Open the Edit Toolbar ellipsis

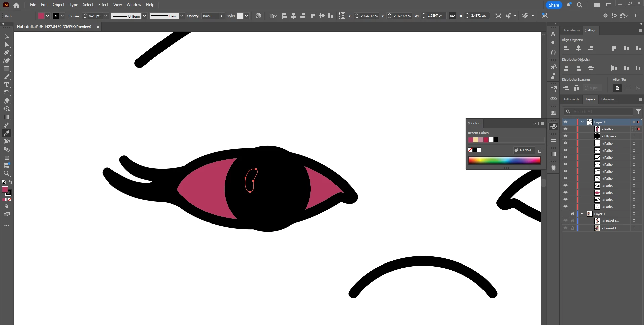coord(7,225)
